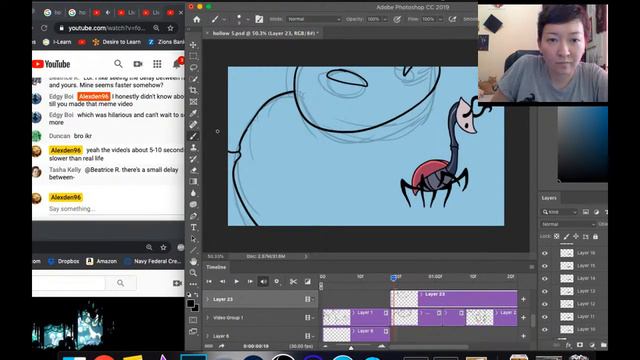Adjust the timeline zoom slider

pos(351,347)
